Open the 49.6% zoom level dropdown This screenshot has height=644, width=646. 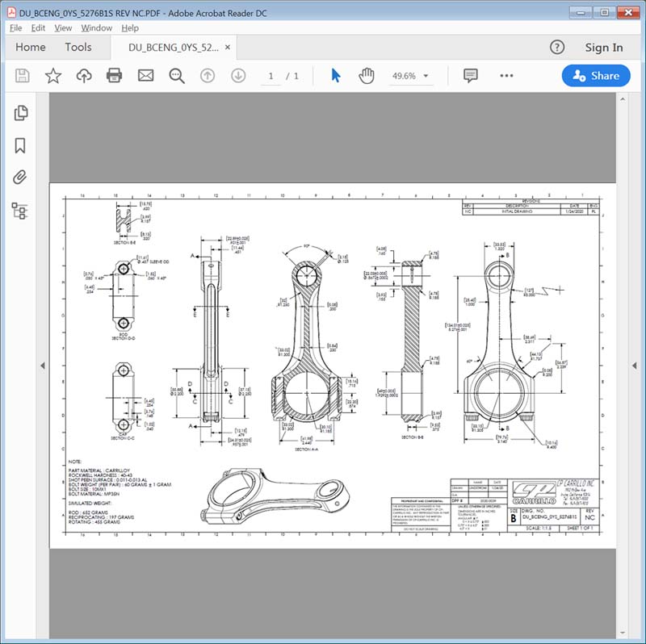410,76
